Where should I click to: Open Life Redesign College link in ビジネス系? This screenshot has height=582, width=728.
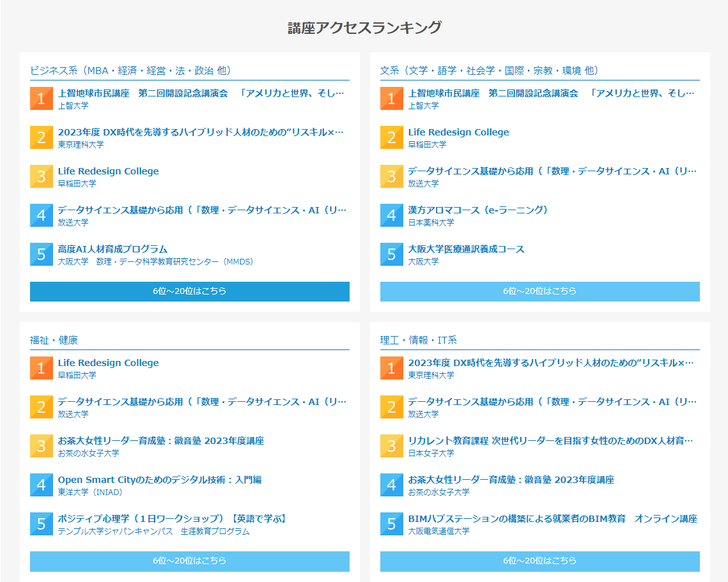click(108, 171)
